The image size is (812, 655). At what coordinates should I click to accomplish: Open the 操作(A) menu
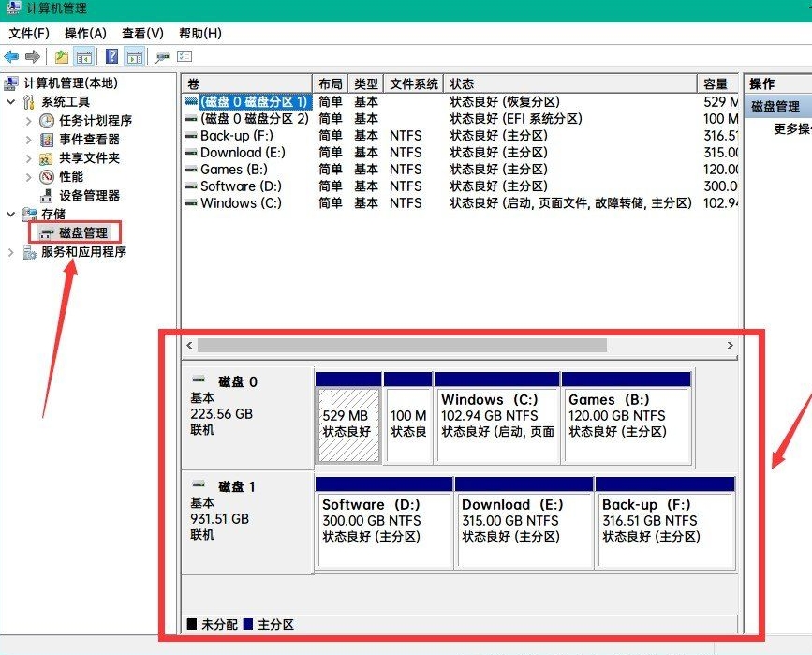(85, 34)
